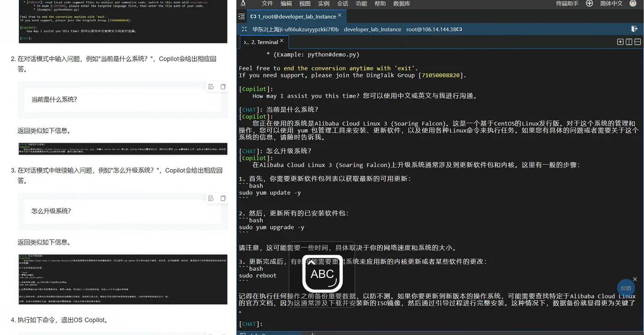
Task: Open the 简体中文 language selector
Action: point(611,4)
